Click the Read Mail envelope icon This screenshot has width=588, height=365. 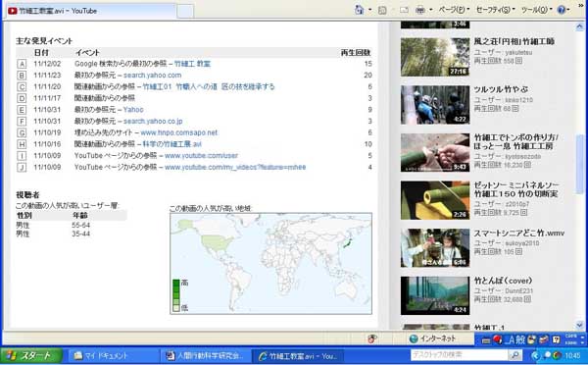404,10
